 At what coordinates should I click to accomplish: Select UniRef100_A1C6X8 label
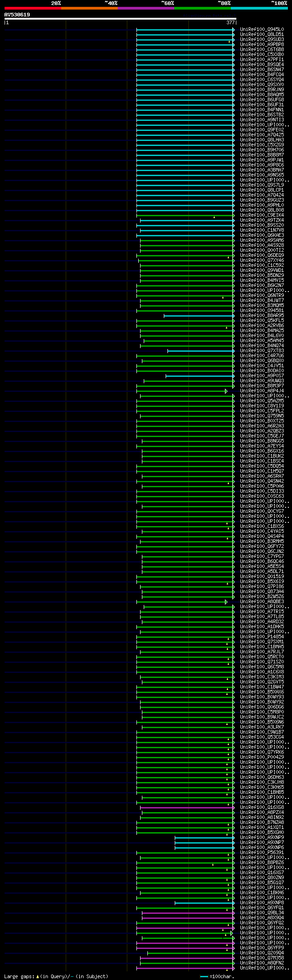pyautogui.click(x=262, y=672)
